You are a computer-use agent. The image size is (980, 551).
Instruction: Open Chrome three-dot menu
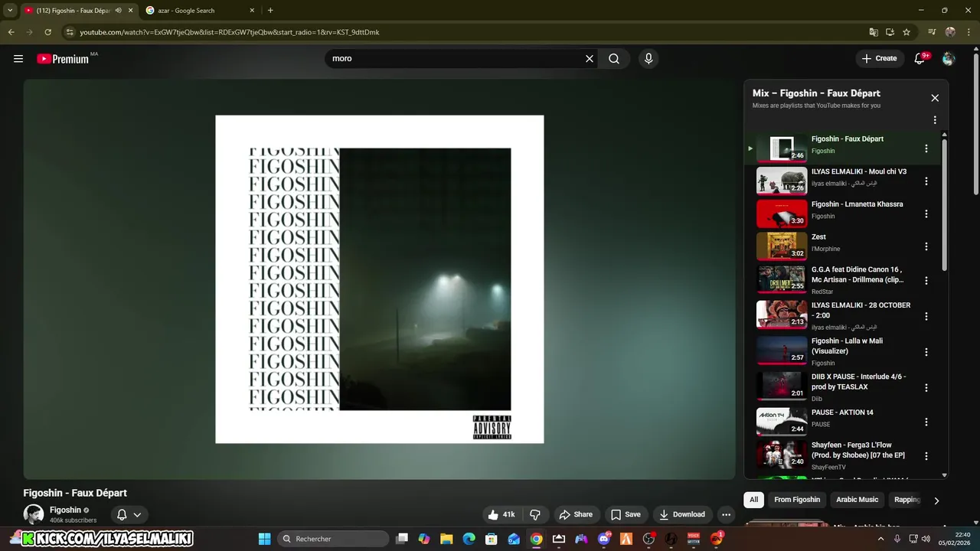tap(969, 32)
